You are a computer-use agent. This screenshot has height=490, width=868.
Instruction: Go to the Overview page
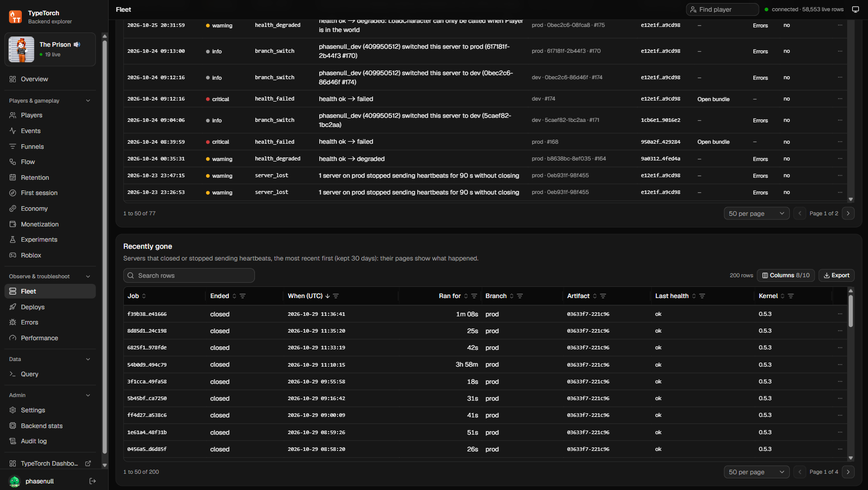point(50,79)
